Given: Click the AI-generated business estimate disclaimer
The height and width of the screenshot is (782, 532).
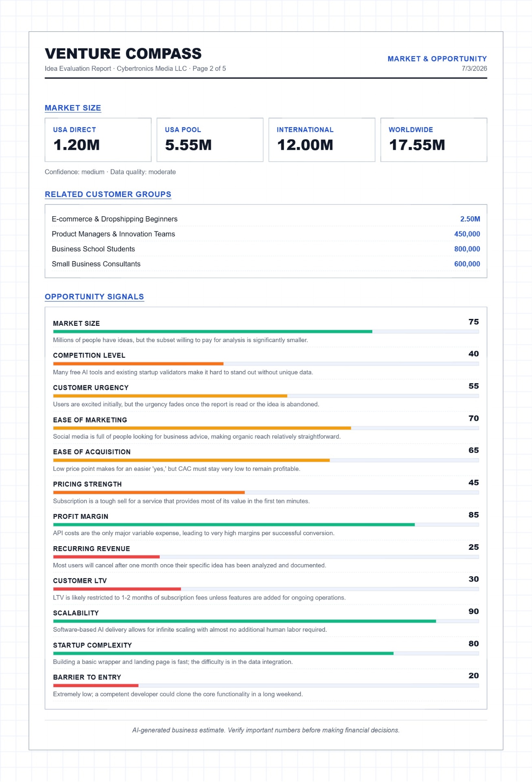Looking at the screenshot, I should click(266, 730).
